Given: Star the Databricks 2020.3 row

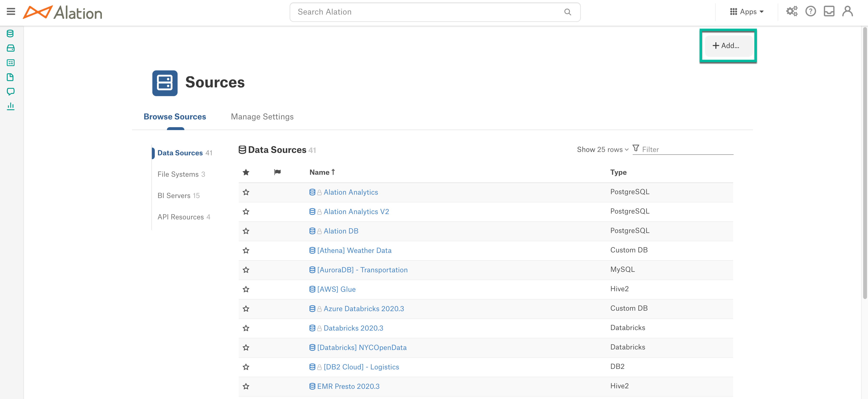Looking at the screenshot, I should (246, 328).
